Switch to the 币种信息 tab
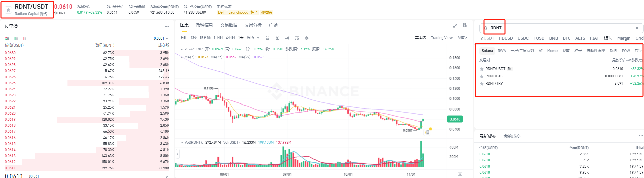This screenshot has height=178, width=644. [x=204, y=25]
